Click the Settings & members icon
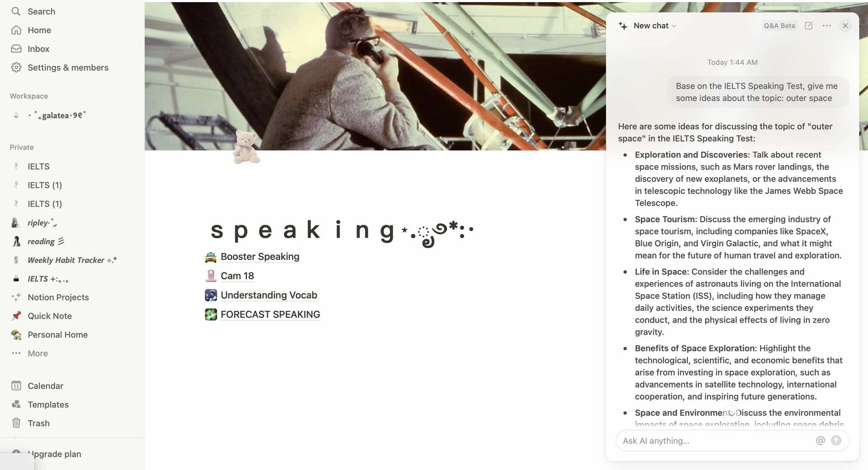Screen dimensions: 868x470 (16, 67)
